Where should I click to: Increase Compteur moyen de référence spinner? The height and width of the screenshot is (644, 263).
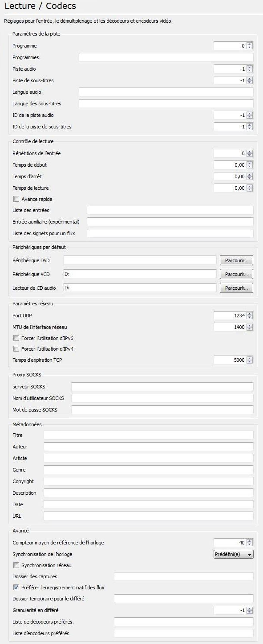(x=250, y=541)
